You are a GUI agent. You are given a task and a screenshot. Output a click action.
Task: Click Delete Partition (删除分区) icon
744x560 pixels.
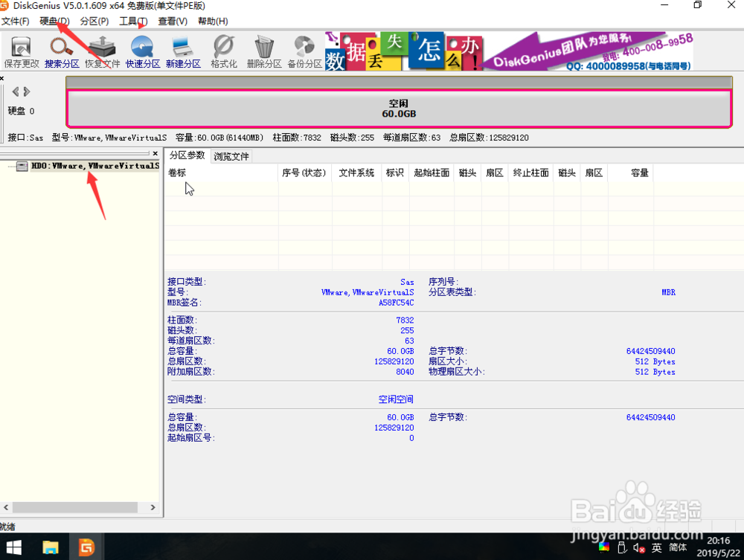(264, 51)
